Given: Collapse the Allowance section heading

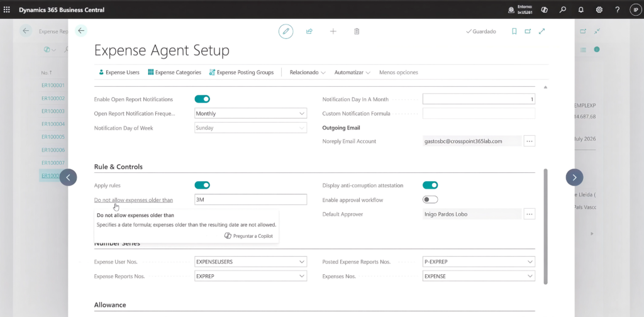Looking at the screenshot, I should [110, 304].
